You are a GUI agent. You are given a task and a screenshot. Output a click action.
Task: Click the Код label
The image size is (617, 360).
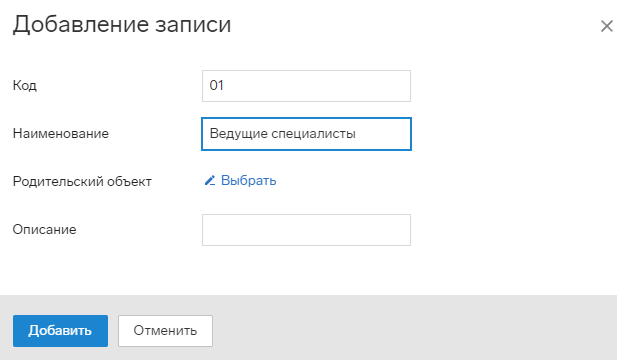(24, 85)
